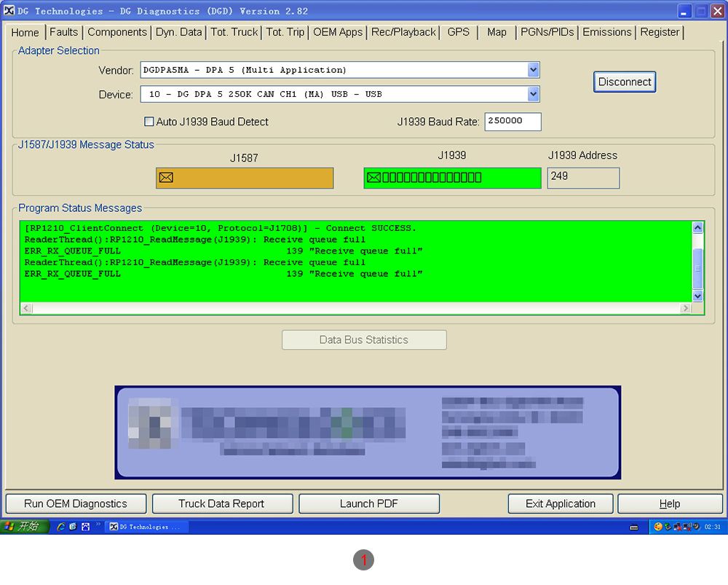Open the Dyn. Data tab
This screenshot has height=585, width=728.
pos(179,32)
